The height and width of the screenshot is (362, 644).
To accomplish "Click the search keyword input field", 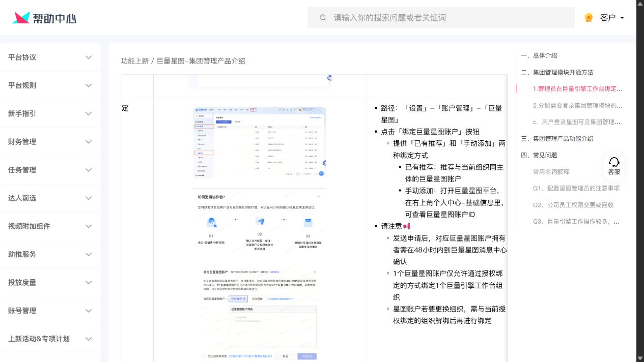I will [x=440, y=18].
